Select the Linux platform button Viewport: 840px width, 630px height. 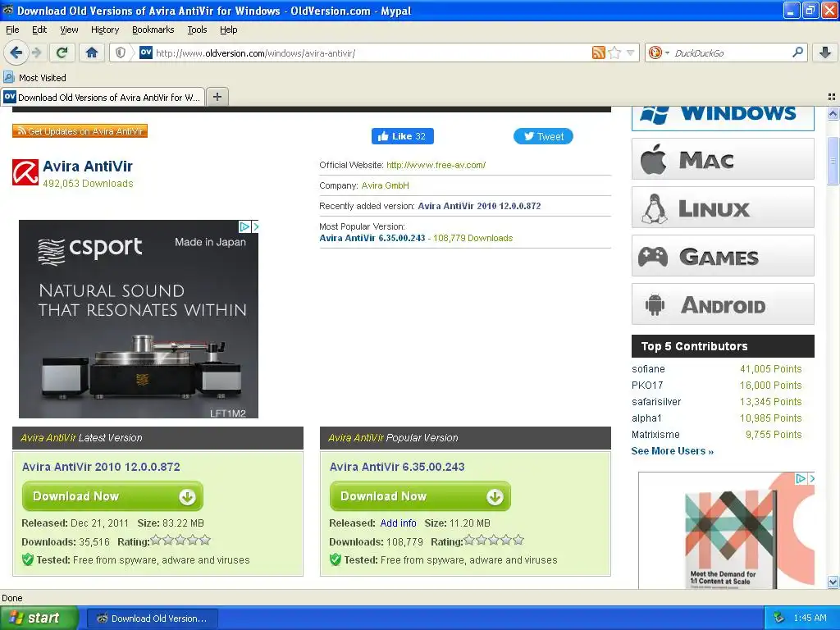[723, 208]
